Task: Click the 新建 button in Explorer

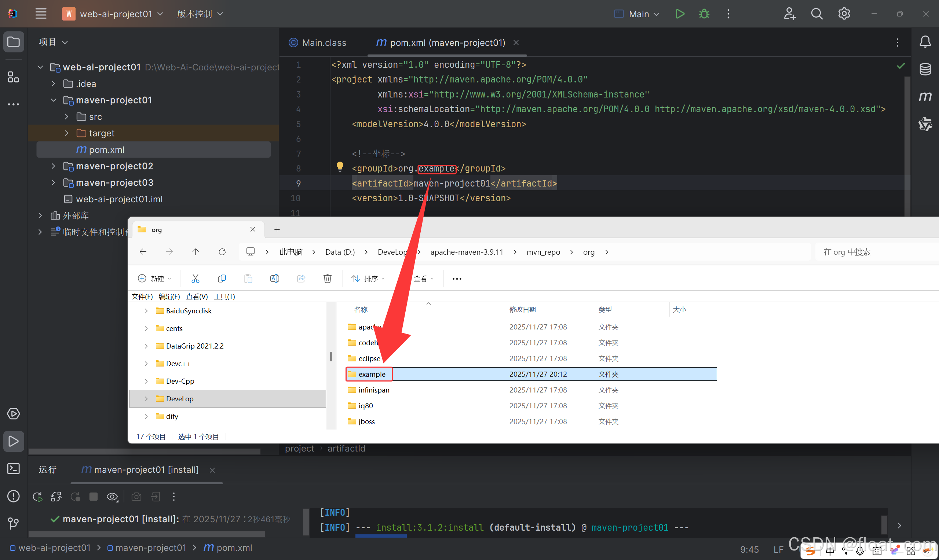Action: point(155,279)
